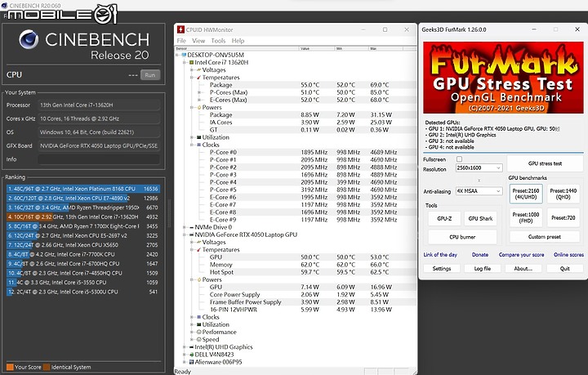Open FurMark Settings

(442, 269)
